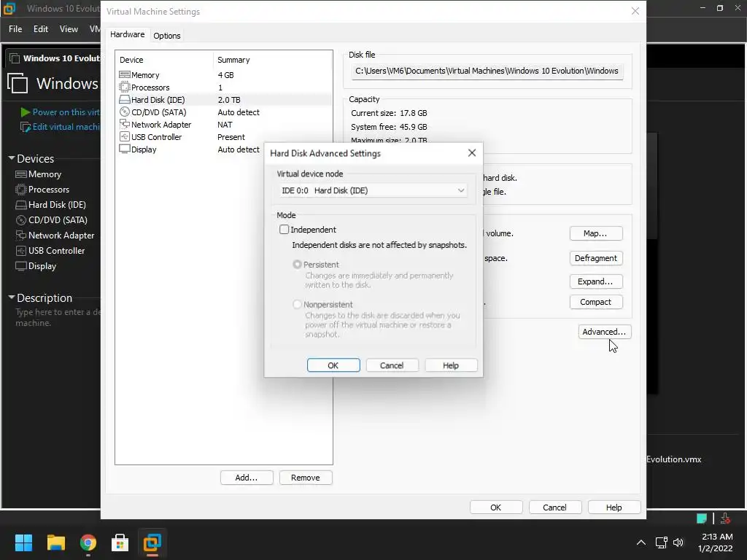
Task: Click the volume icon in system tray
Action: [678, 542]
